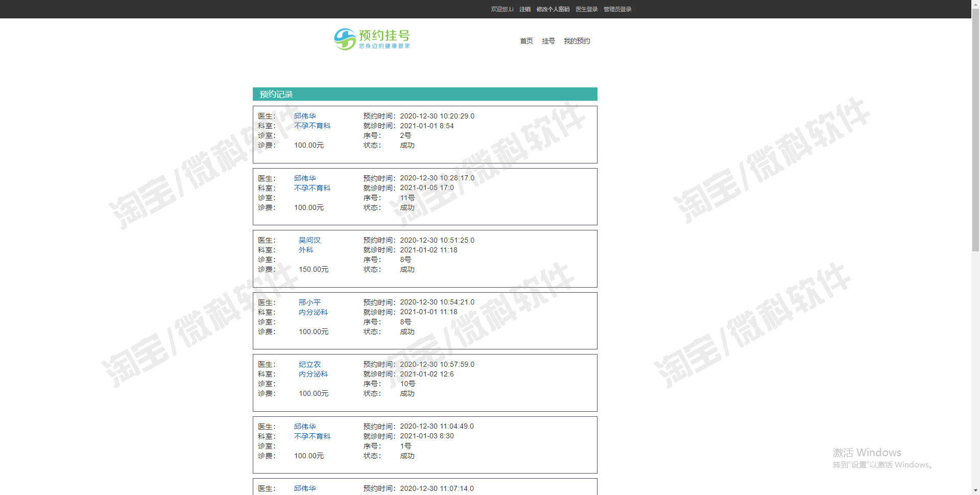Click visit time 2021-01-01 11:18
The height and width of the screenshot is (495, 980).
coord(428,312)
